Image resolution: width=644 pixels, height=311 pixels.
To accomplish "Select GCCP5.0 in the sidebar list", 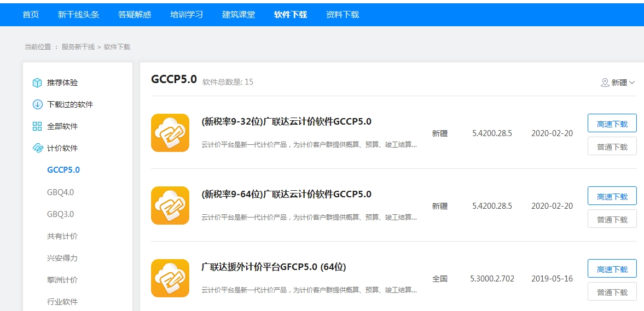I will coord(63,170).
